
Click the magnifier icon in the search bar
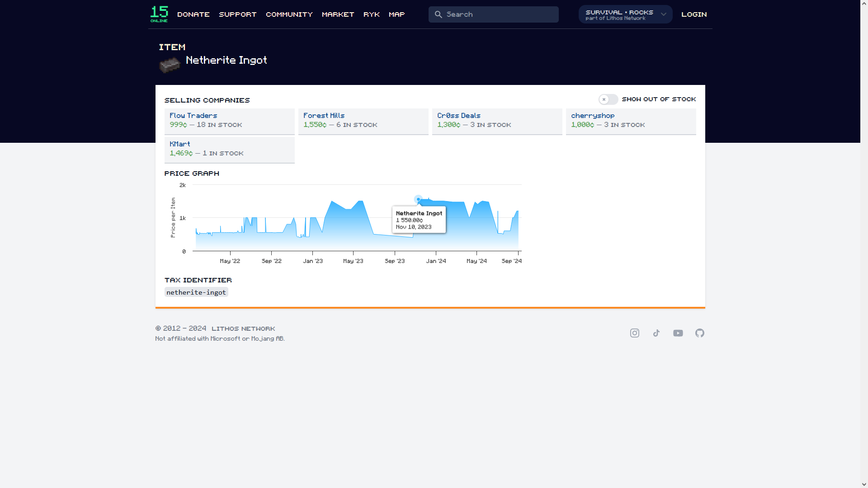point(438,14)
